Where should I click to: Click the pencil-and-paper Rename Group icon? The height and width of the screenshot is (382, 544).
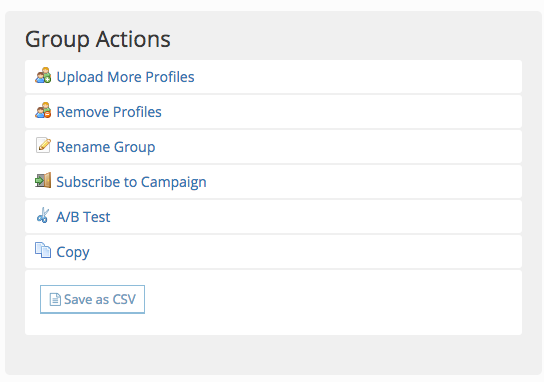pyautogui.click(x=43, y=145)
